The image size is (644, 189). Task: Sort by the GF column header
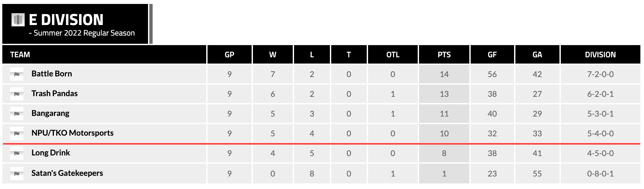pyautogui.click(x=492, y=55)
